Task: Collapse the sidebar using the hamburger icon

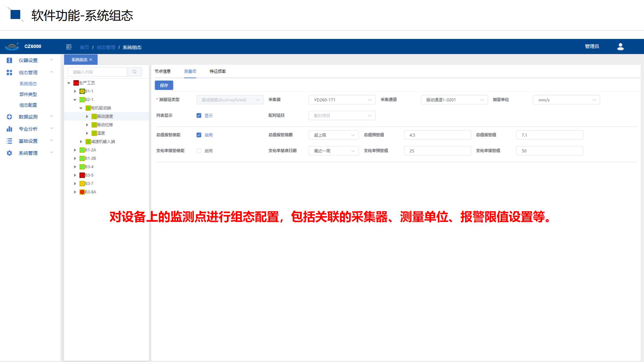Action: (69, 47)
